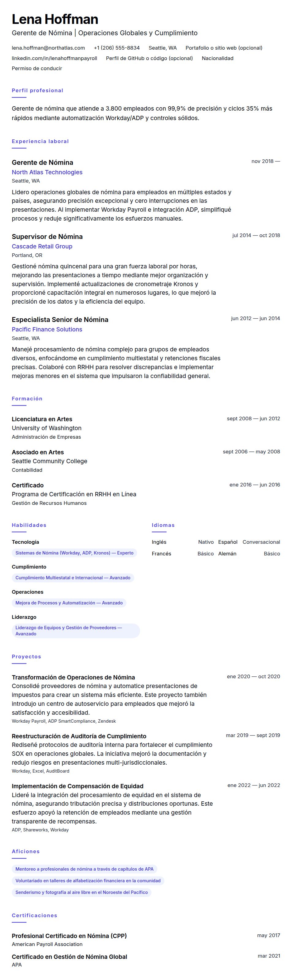Click Implementación de Compensación de Equidad project
This screenshot has width=292, height=980.
tap(78, 786)
